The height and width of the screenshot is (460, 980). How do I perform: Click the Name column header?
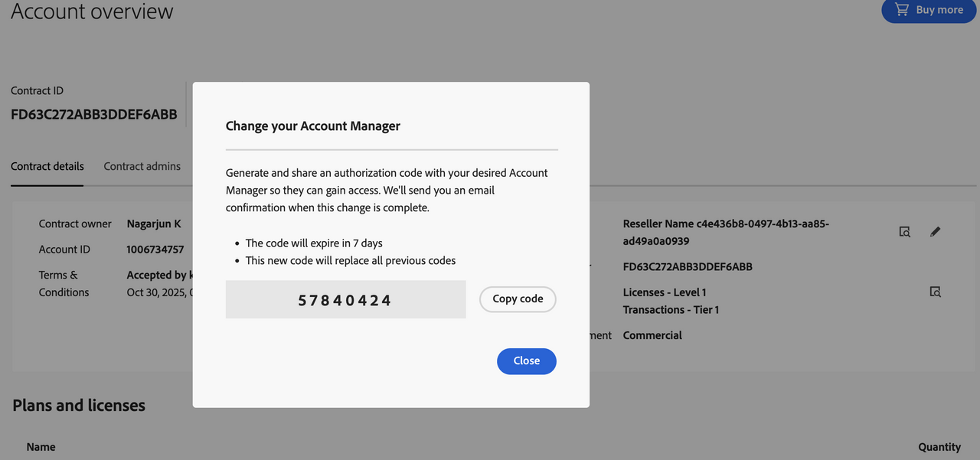coord(41,447)
